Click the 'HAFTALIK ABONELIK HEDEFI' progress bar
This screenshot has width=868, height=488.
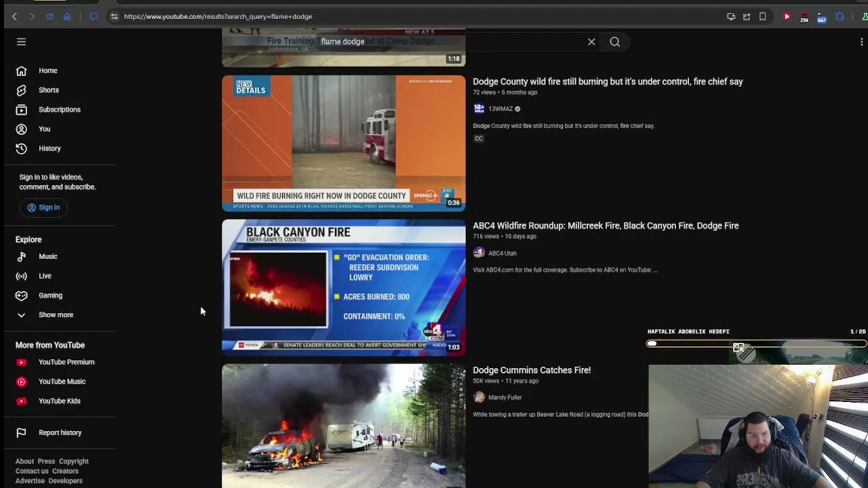coord(756,344)
